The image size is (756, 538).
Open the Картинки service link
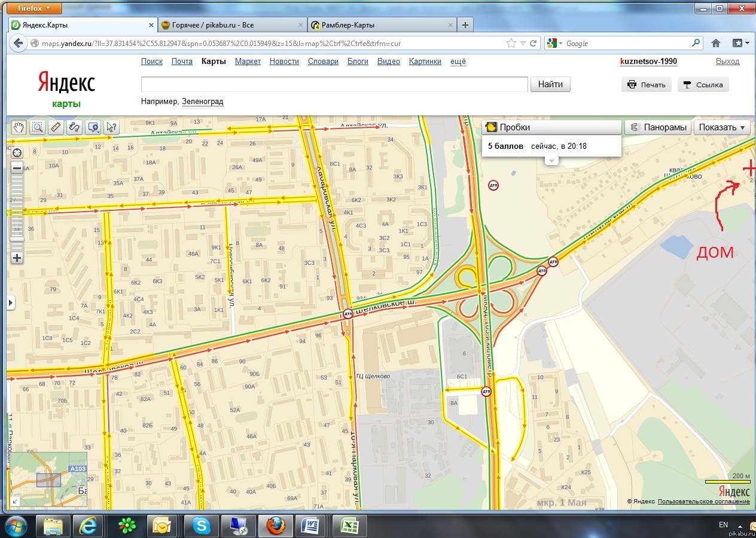[x=425, y=62]
